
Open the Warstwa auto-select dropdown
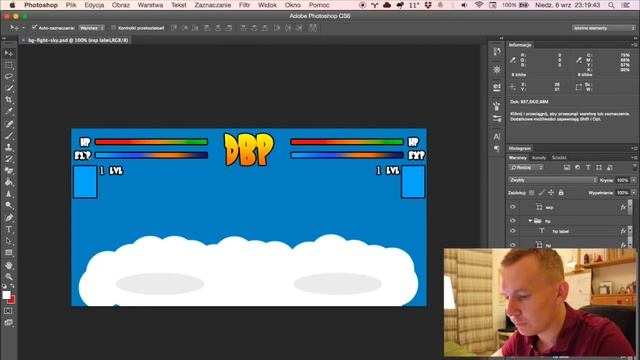[91, 28]
